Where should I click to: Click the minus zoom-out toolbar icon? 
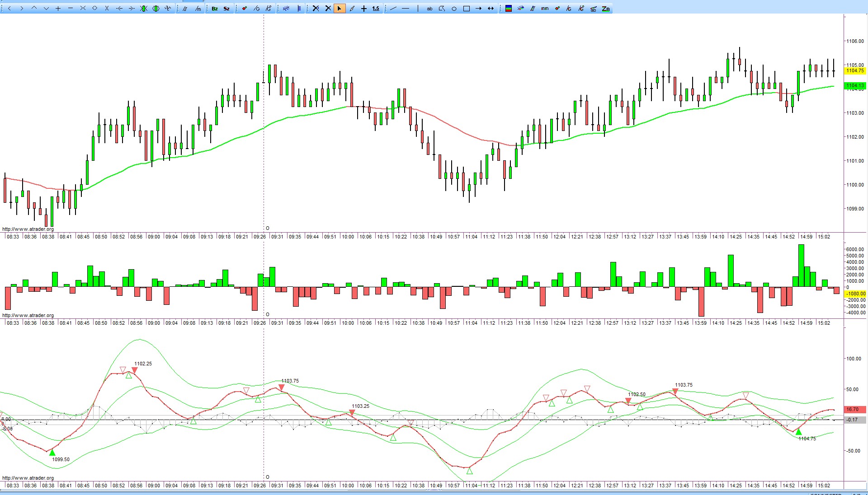tap(71, 8)
